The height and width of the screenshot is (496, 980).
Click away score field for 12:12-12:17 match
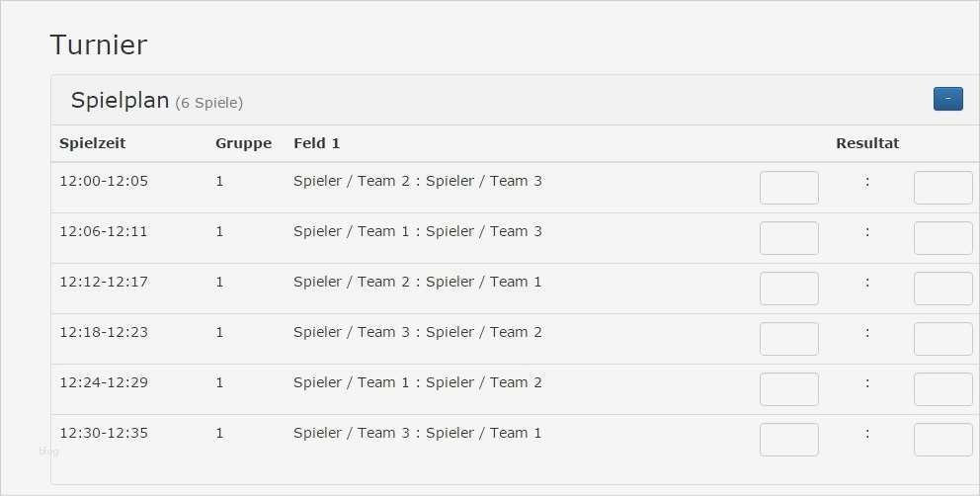tap(942, 289)
